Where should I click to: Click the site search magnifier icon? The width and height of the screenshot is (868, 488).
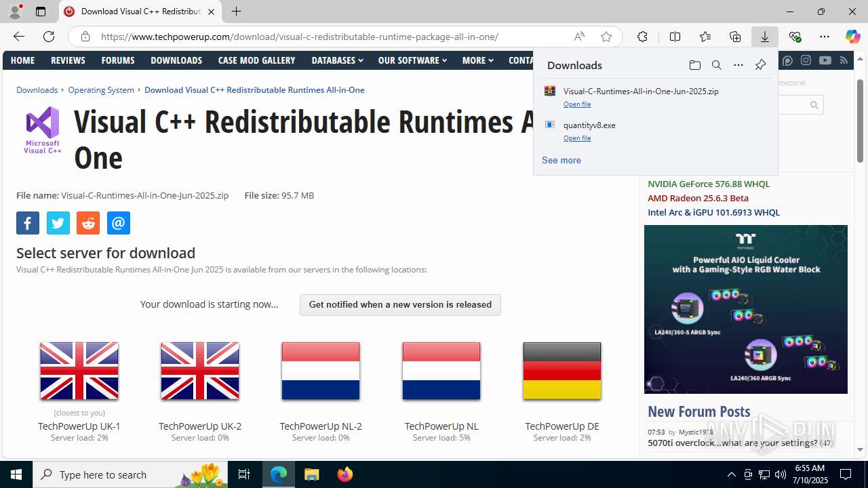pyautogui.click(x=814, y=105)
